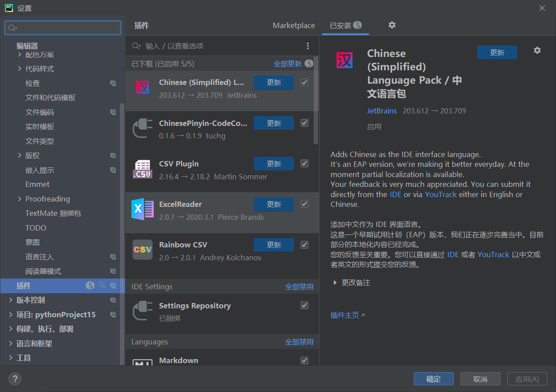Viewport: 556px width, 392px height.
Task: Click the JetBrains vendor link
Action: click(382, 111)
